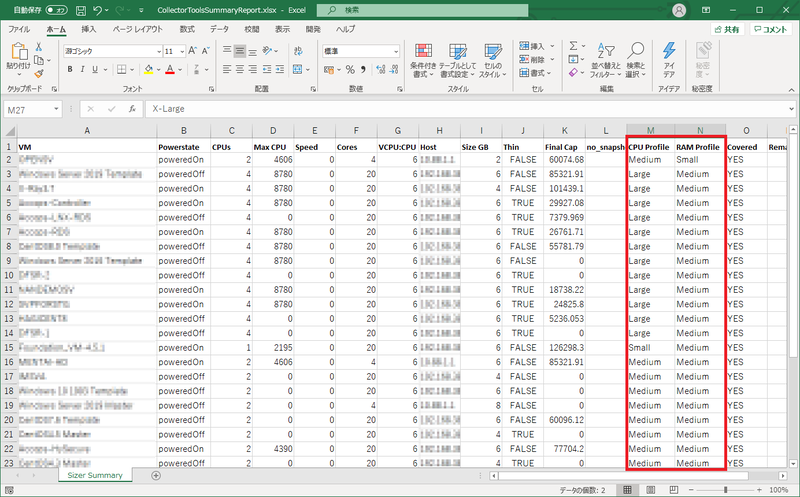Click the Comments button
The width and height of the screenshot is (800, 497).
click(x=770, y=30)
